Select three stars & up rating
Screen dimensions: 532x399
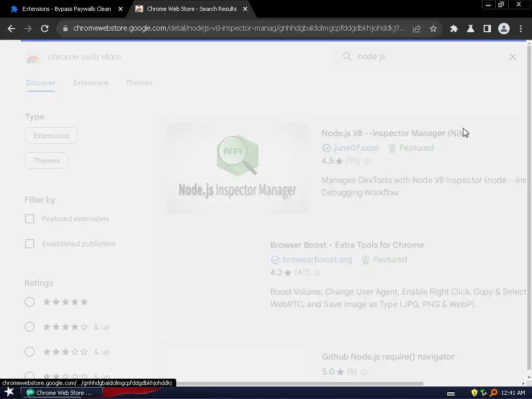30,352
